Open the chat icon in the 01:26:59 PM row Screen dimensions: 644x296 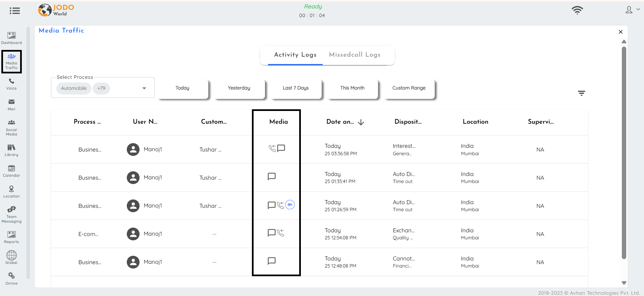click(272, 205)
